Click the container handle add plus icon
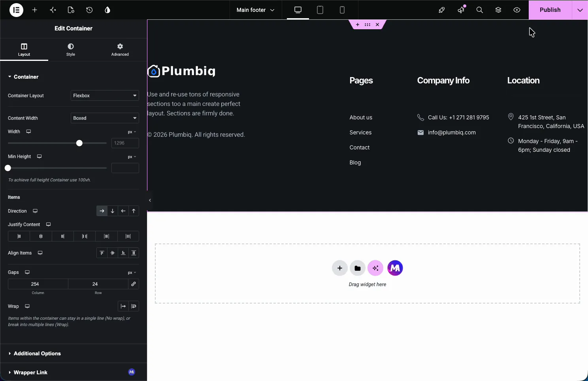 tap(358, 25)
